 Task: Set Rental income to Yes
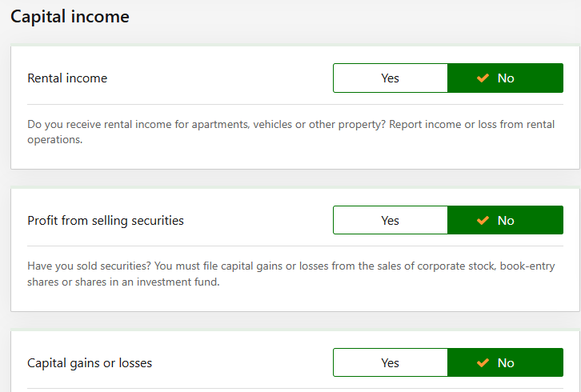[x=390, y=78]
